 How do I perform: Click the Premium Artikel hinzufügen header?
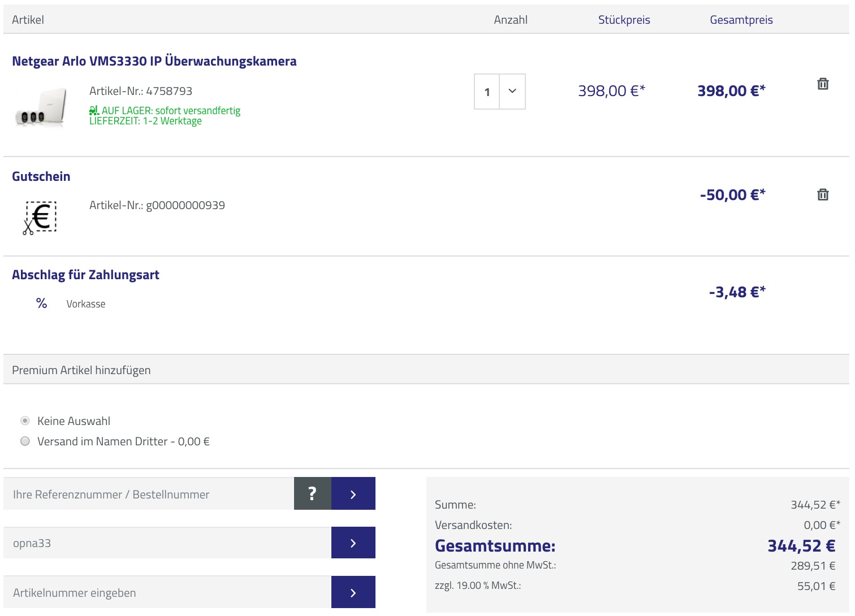pos(81,370)
